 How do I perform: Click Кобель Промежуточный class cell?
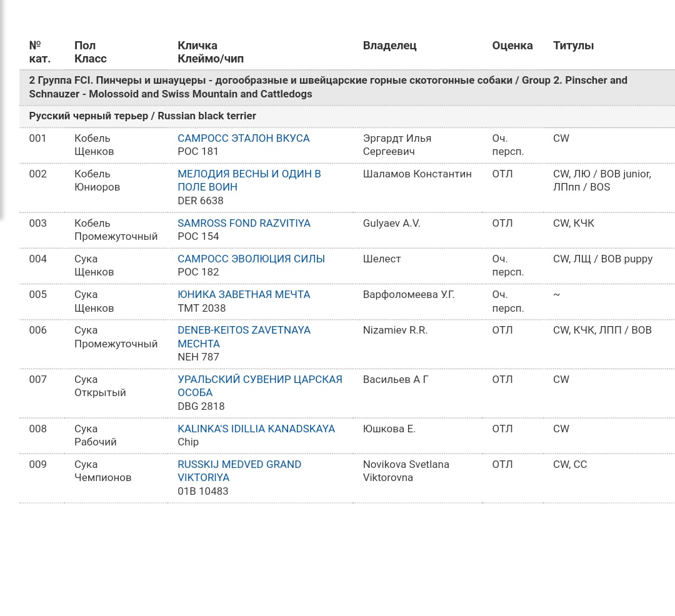point(116,230)
